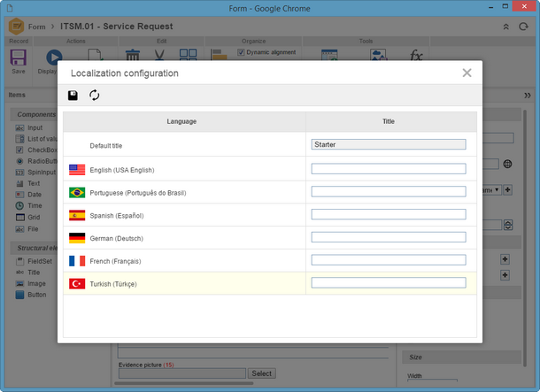Image resolution: width=540 pixels, height=392 pixels.
Task: Click the Organize ribbon group label
Action: click(x=253, y=42)
